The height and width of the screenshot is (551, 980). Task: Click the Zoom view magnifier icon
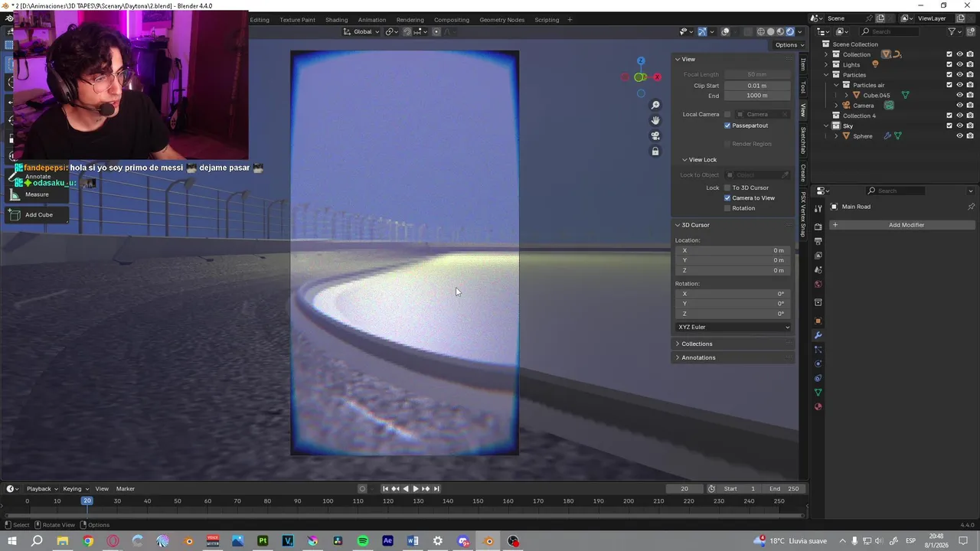click(x=655, y=105)
